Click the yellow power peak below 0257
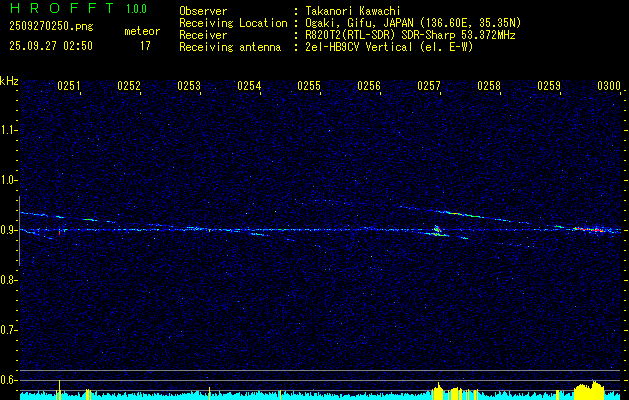Screen dimensions: 629x400 click(438, 391)
